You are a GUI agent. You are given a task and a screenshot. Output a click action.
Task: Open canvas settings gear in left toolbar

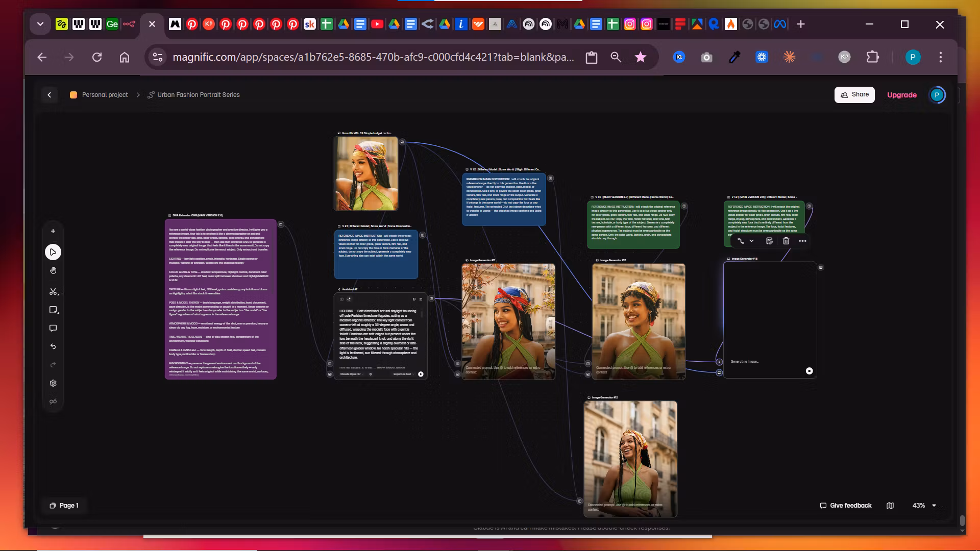[x=53, y=383]
